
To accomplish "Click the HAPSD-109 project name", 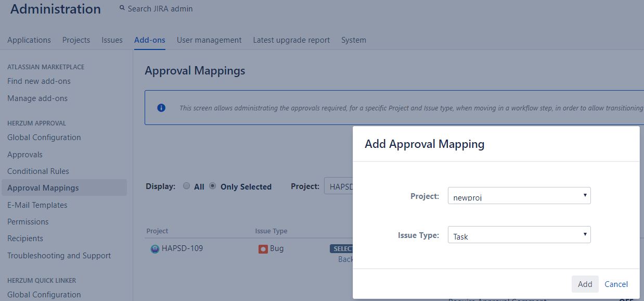I will pos(183,248).
